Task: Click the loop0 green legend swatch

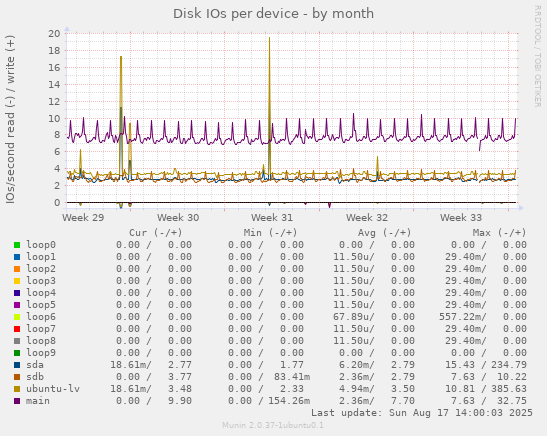Action: click(17, 245)
